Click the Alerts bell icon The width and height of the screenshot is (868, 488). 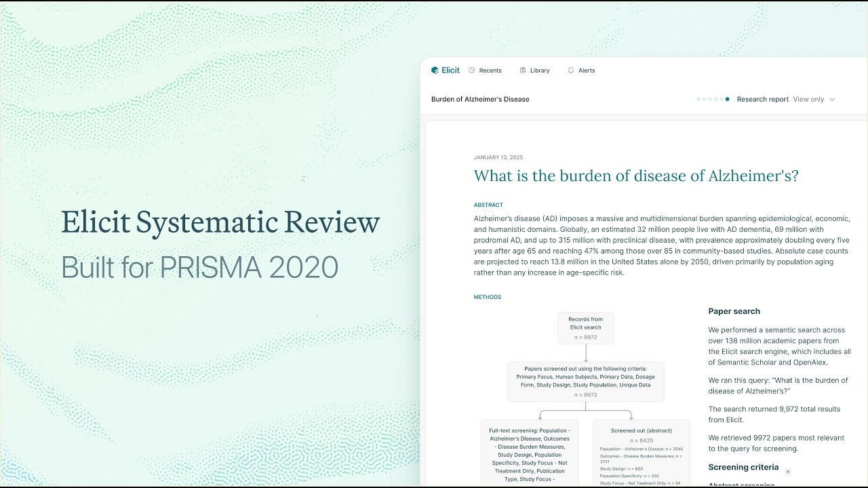(571, 70)
